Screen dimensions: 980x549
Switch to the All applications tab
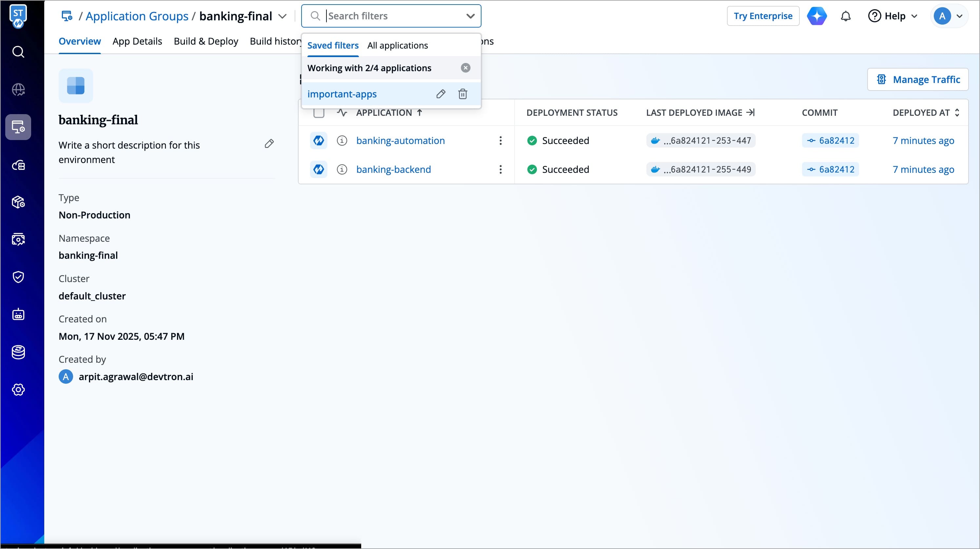click(397, 45)
